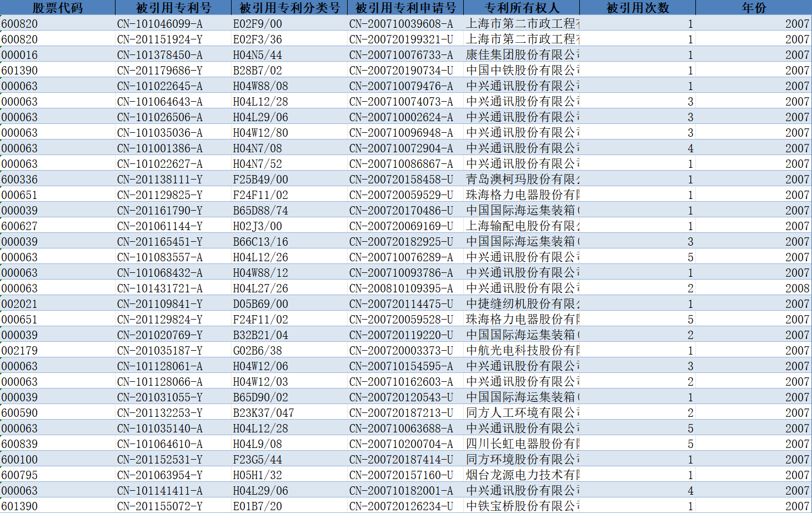Select classification cell F25B49/00
The width and height of the screenshot is (812, 513).
pyautogui.click(x=289, y=180)
